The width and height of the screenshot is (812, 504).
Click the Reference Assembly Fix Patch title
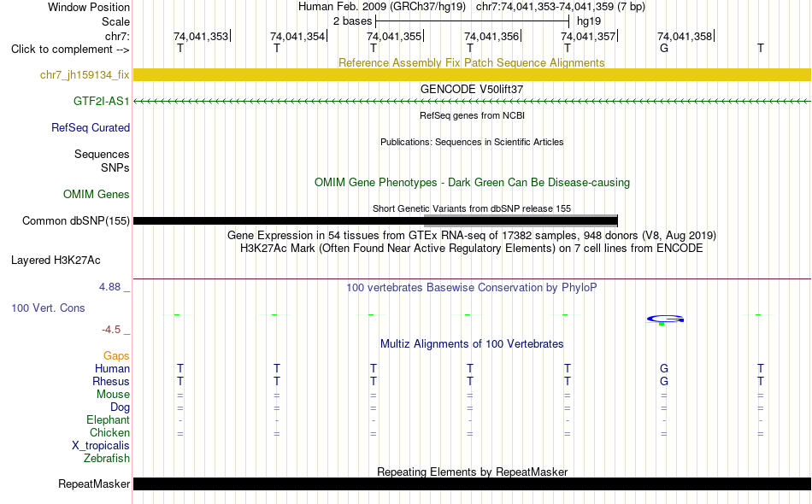471,62
